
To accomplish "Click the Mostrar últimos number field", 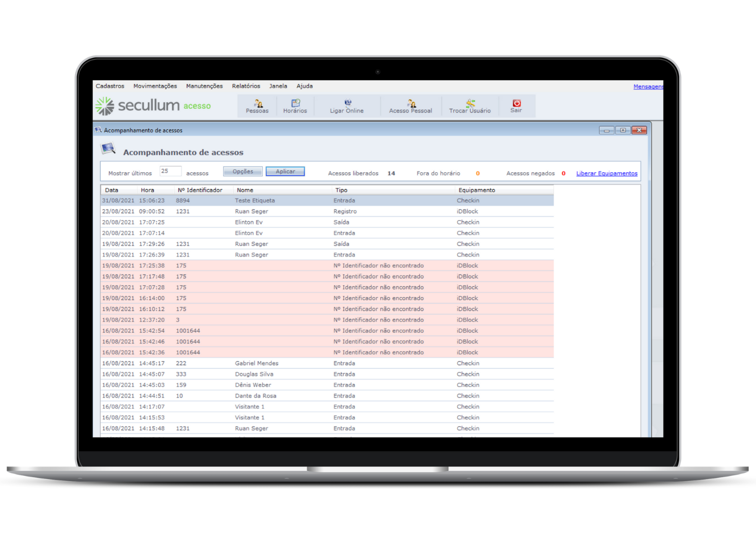I will tap(170, 171).
